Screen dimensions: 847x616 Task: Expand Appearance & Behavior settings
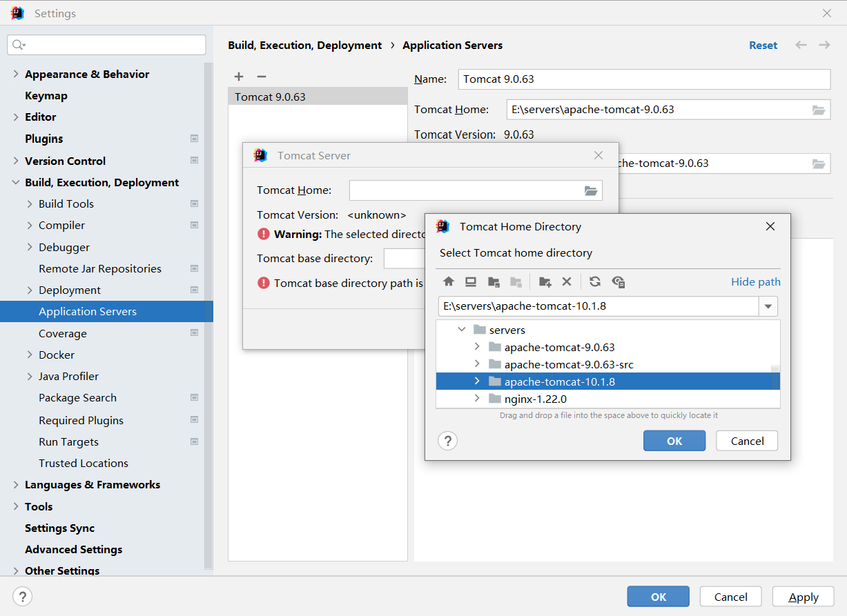[x=15, y=74]
